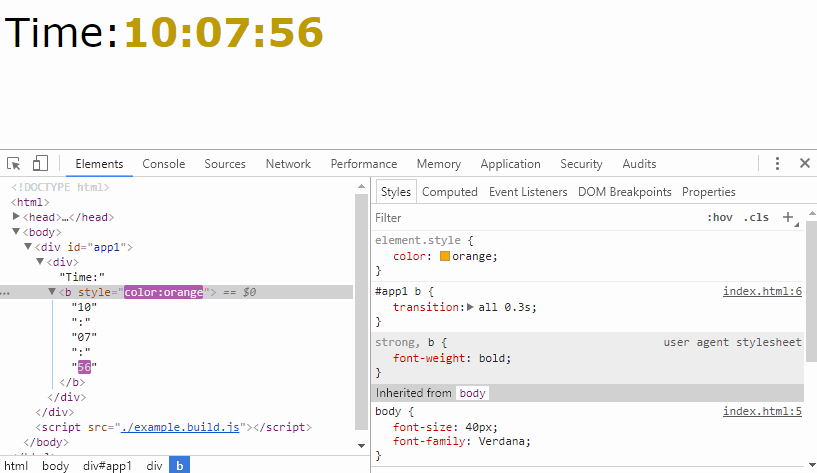Viewport: 817px width, 473px height.
Task: Click the #app1 b selector
Action: 398,291
